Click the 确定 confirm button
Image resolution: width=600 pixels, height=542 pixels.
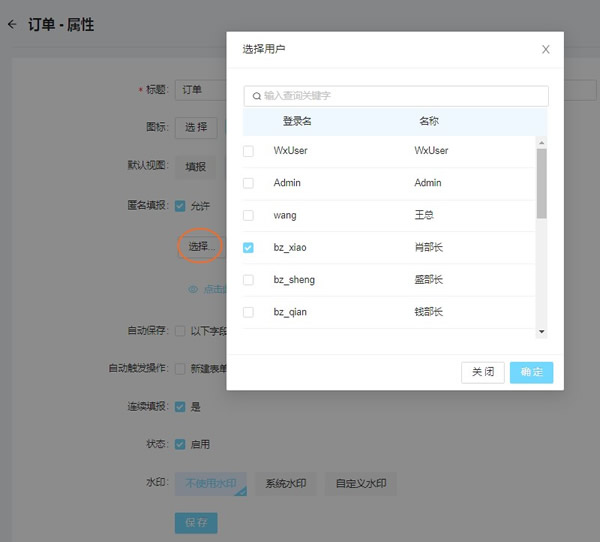point(531,372)
